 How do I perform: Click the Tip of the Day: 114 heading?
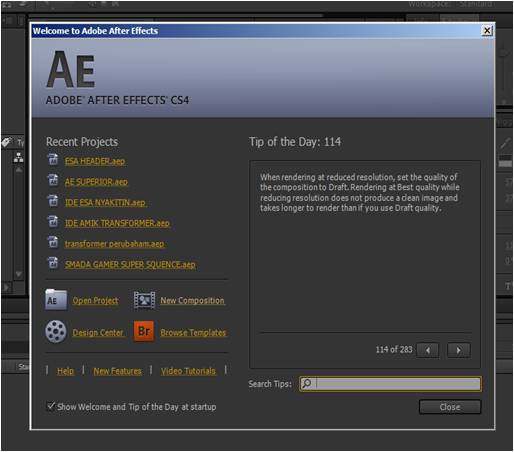295,142
